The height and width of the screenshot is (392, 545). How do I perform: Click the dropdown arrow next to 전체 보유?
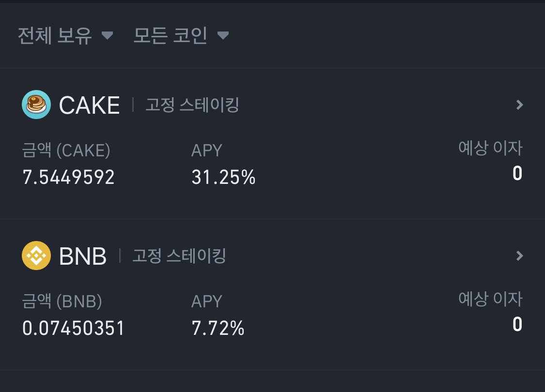coord(108,35)
